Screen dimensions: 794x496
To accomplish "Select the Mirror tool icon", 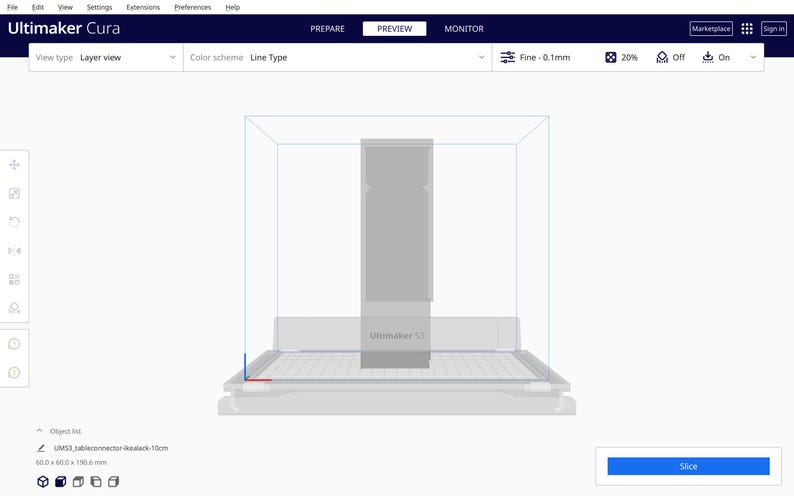I will click(14, 251).
